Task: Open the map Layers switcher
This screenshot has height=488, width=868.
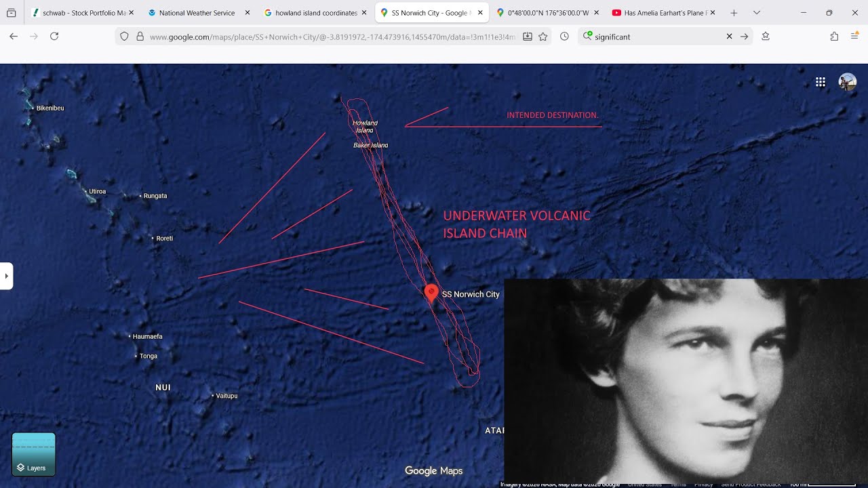Action: coord(34,454)
